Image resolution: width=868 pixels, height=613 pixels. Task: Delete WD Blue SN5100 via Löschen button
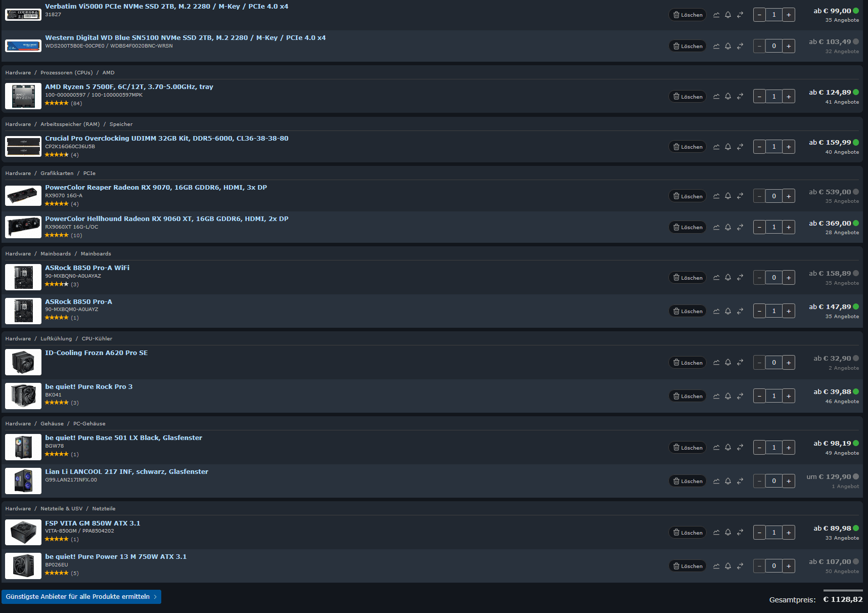pyautogui.click(x=688, y=46)
